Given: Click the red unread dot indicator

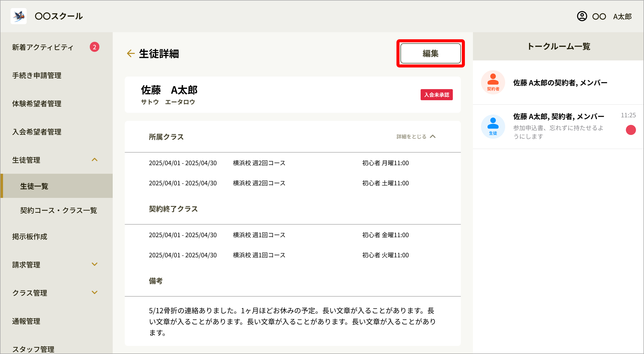Looking at the screenshot, I should [631, 130].
